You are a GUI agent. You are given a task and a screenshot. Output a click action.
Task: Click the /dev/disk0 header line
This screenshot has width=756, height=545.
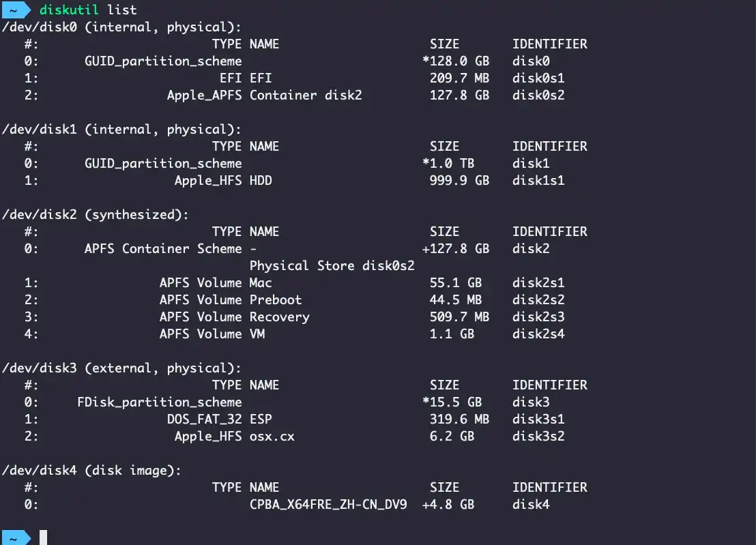point(123,27)
